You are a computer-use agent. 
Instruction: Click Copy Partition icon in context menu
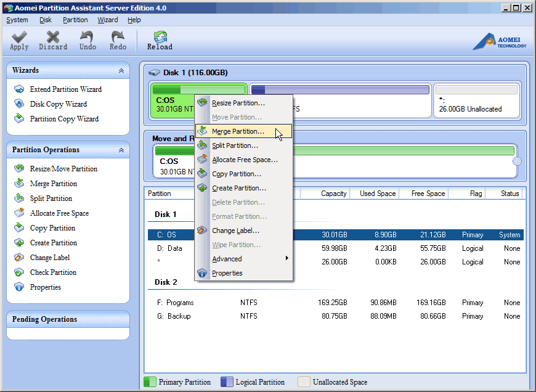point(202,173)
